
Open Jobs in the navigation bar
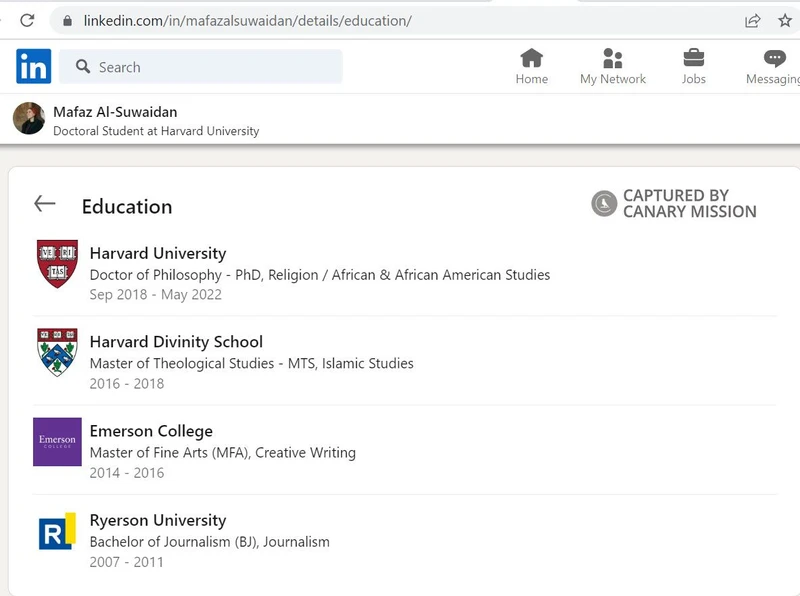click(x=694, y=67)
